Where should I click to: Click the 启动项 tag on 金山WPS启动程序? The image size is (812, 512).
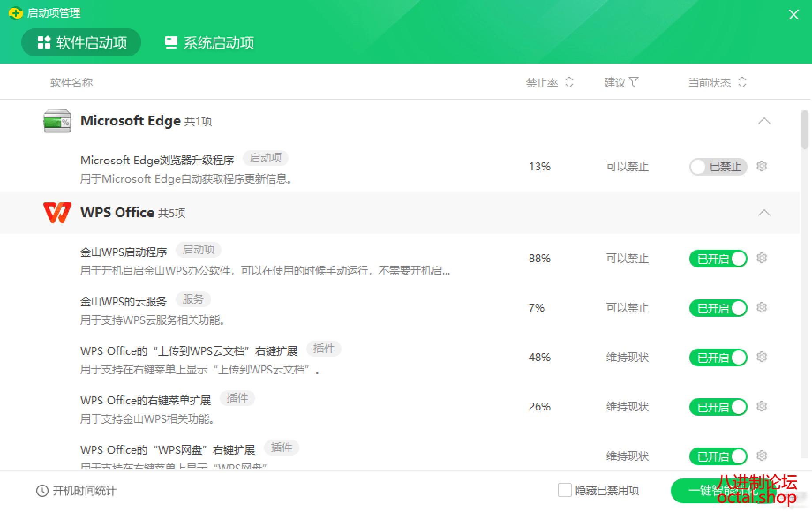coord(199,250)
